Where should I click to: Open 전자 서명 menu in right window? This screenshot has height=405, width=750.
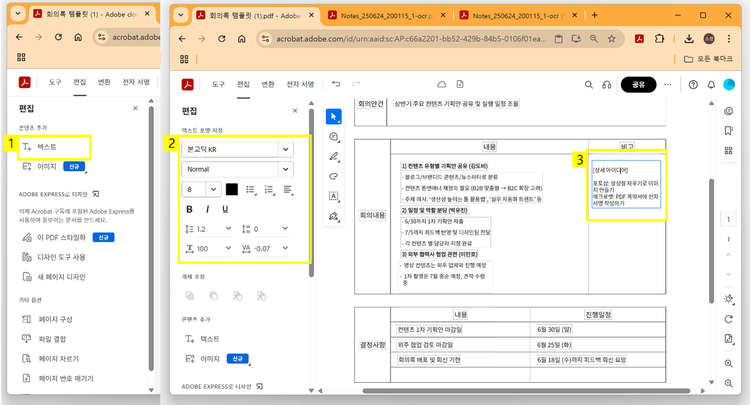point(300,85)
